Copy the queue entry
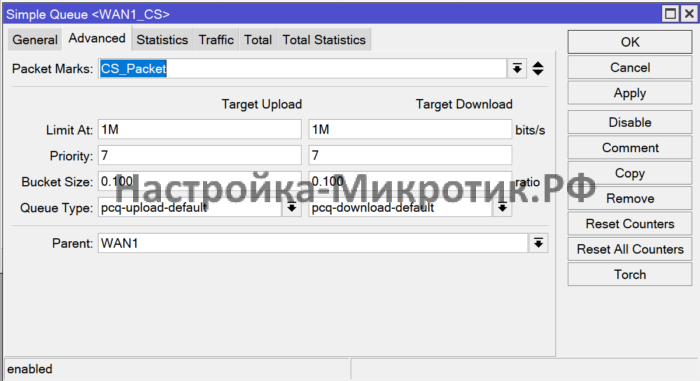The image size is (700, 381). coord(629,173)
